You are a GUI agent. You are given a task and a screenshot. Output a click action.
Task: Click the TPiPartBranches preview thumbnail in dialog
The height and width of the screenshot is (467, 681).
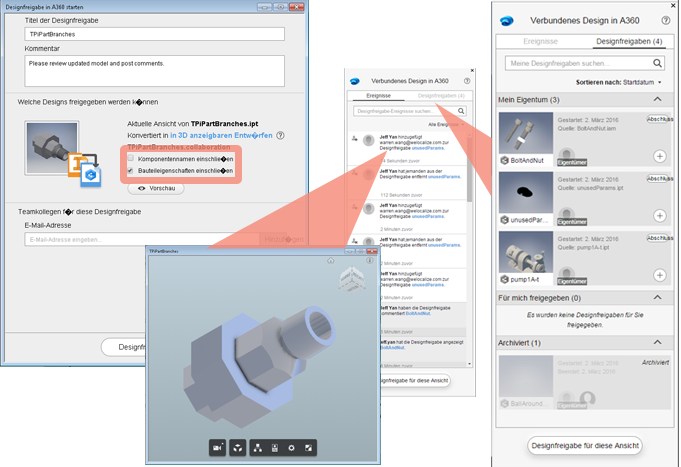[x=52, y=148]
